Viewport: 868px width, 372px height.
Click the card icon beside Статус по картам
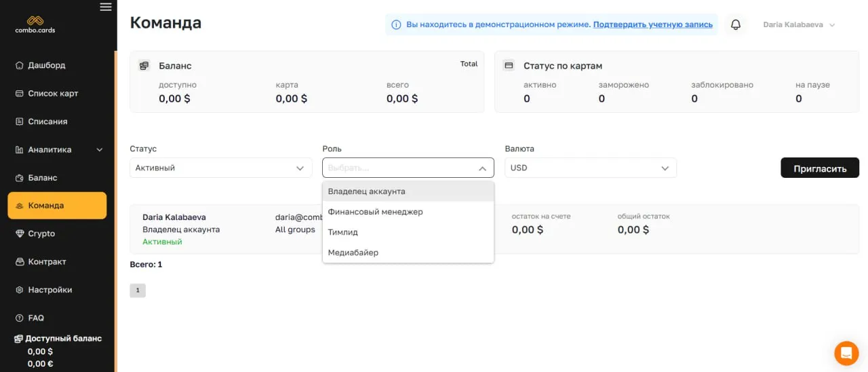point(509,66)
